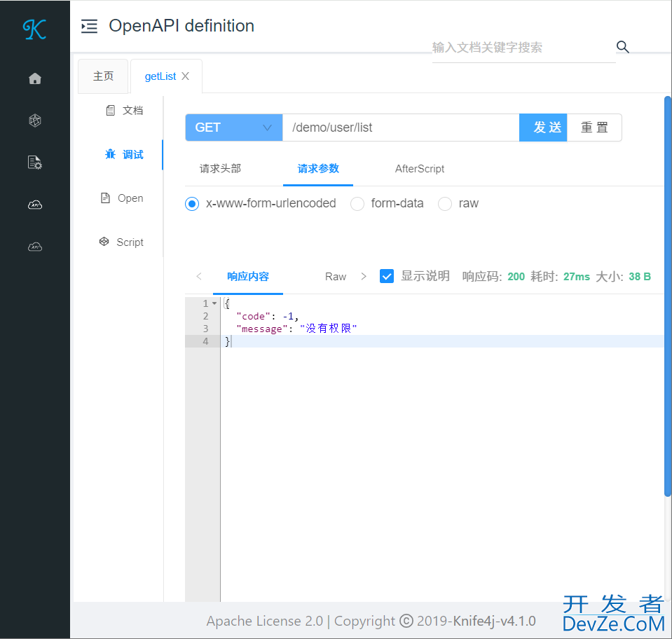Open the second API cloud sidebar icon
Image resolution: width=672 pixels, height=639 pixels.
click(x=35, y=247)
